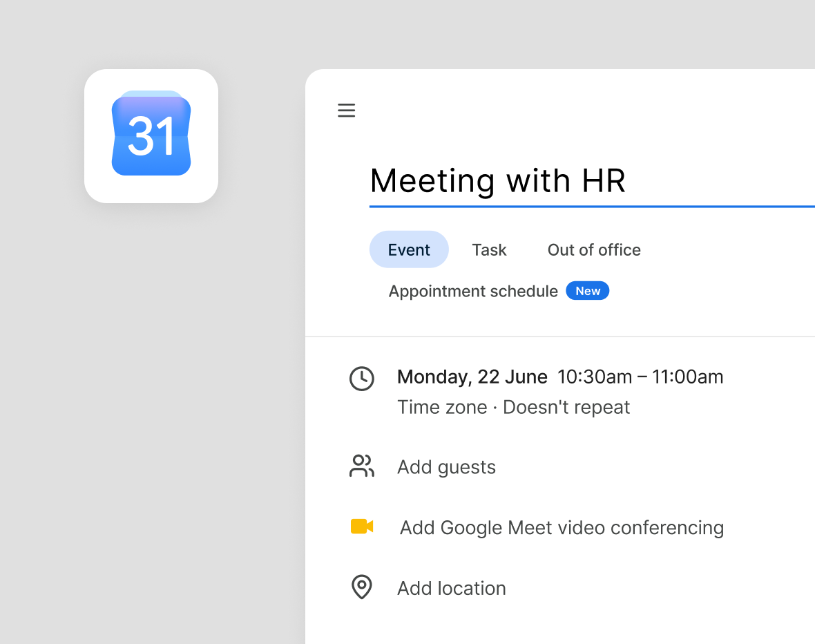
Task: Click the location pin icon
Action: coord(362,587)
